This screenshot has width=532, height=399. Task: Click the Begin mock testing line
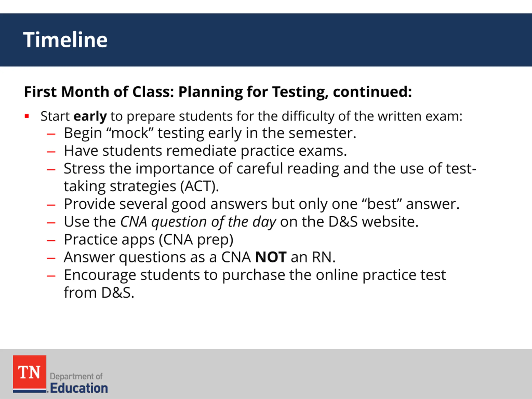point(210,133)
